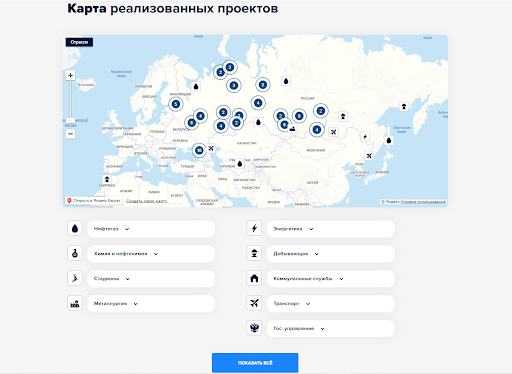
Task: Open the map in Яндекс.Карты link
Action: coord(94,201)
